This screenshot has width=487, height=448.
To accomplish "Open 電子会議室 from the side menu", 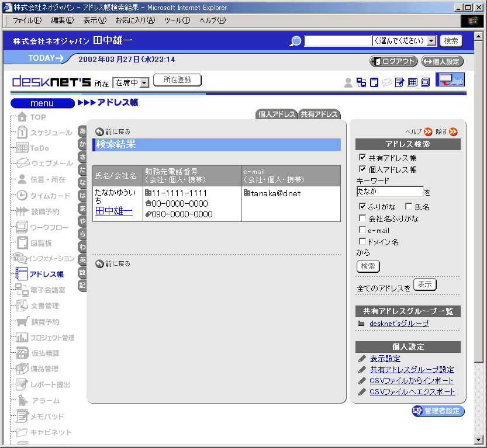I will (40, 290).
